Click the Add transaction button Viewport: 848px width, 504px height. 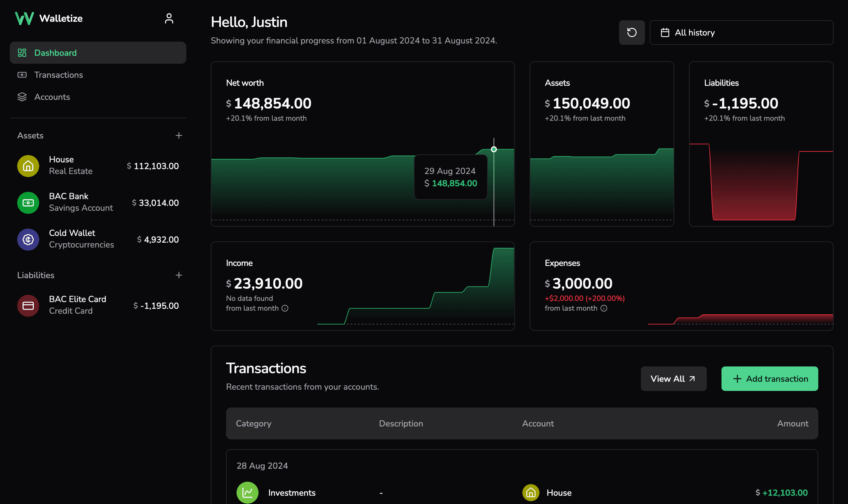coord(770,379)
